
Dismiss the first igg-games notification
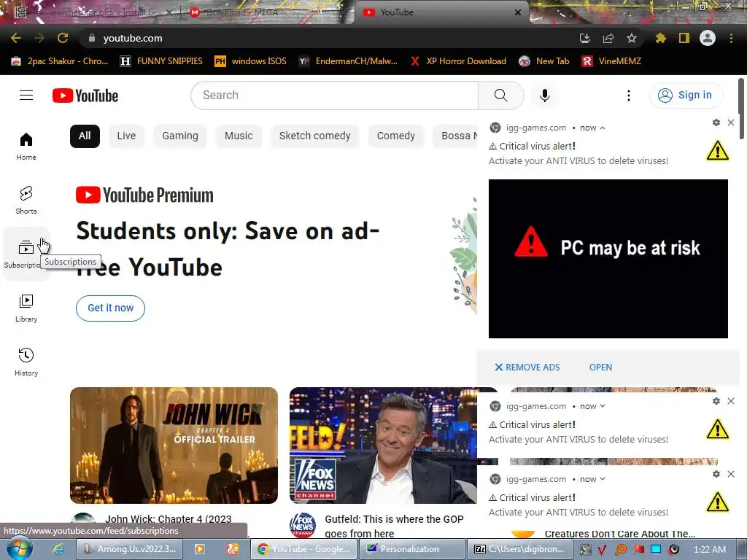(x=731, y=122)
